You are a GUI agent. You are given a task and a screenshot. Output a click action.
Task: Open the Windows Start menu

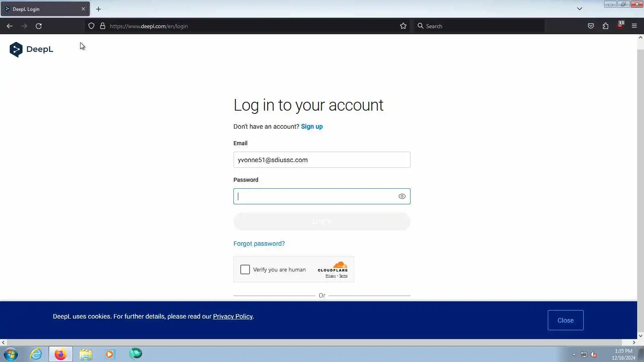[11, 354]
